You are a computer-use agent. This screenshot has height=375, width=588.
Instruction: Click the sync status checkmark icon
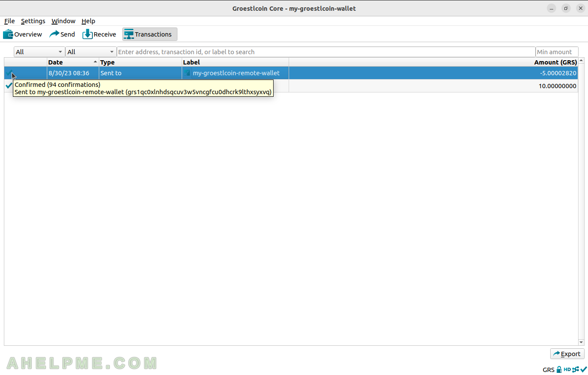[x=583, y=369]
